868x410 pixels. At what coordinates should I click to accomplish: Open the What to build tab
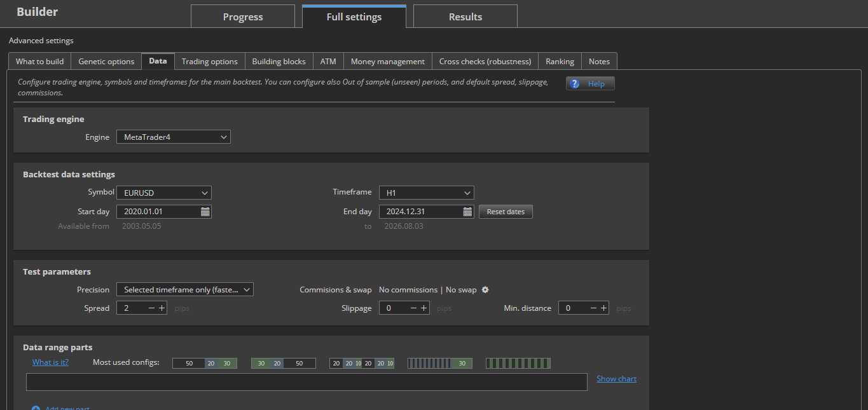coord(39,62)
